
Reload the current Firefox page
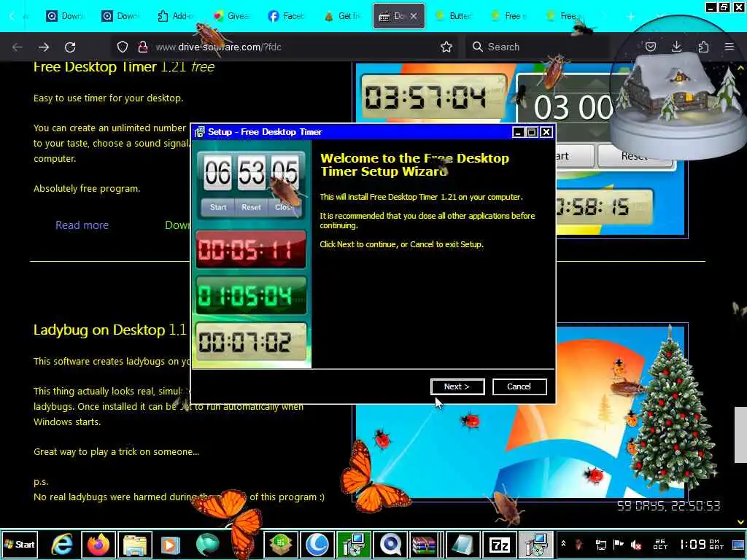click(70, 47)
